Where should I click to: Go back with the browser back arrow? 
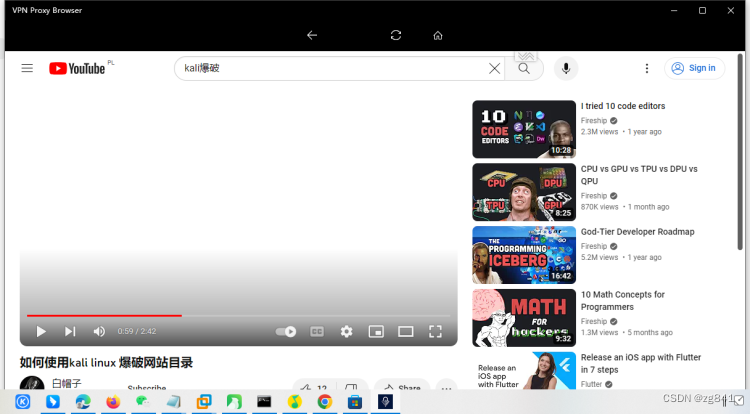click(x=312, y=35)
